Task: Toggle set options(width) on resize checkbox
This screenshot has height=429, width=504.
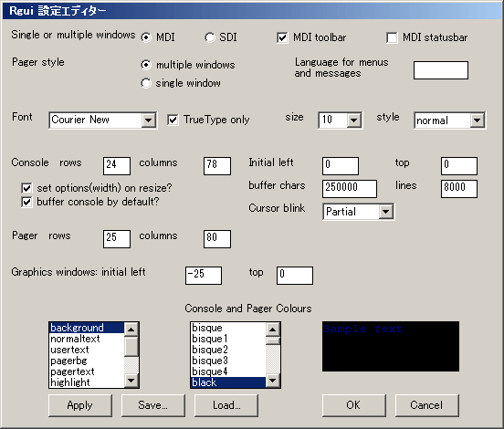Action: [26, 188]
